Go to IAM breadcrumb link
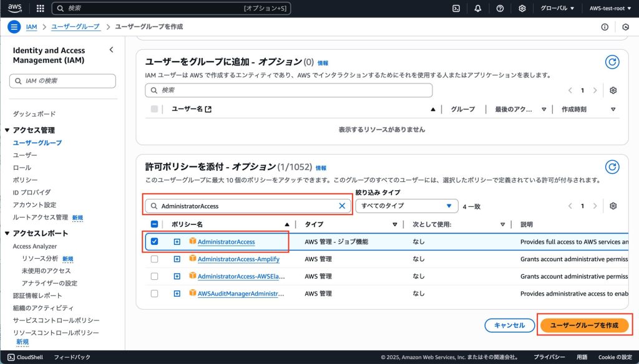The width and height of the screenshot is (639, 364). [31, 27]
